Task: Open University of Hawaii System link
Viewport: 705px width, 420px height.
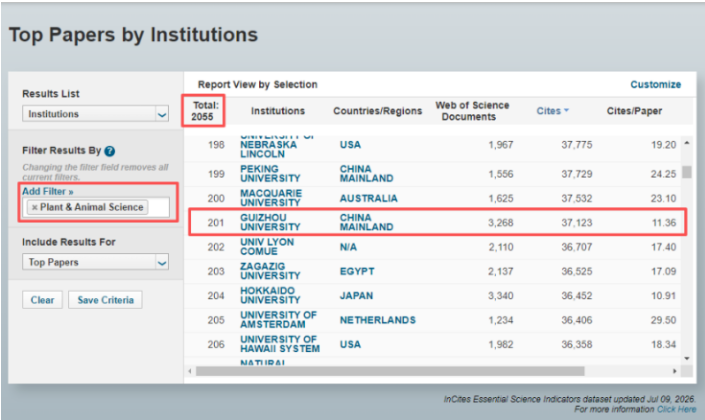Action: [280, 344]
